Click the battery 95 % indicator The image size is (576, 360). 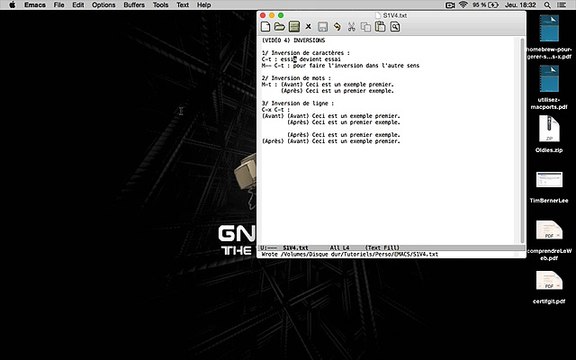click(x=485, y=5)
